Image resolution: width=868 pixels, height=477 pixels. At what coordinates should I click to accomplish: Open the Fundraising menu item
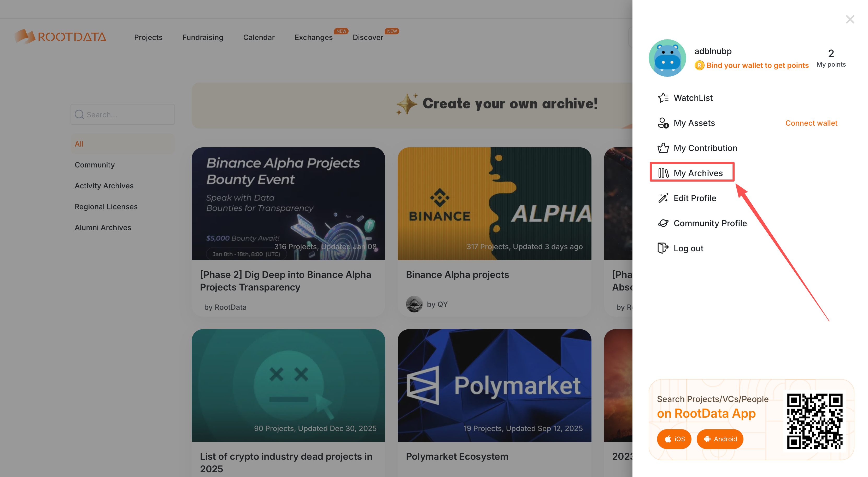click(x=203, y=37)
